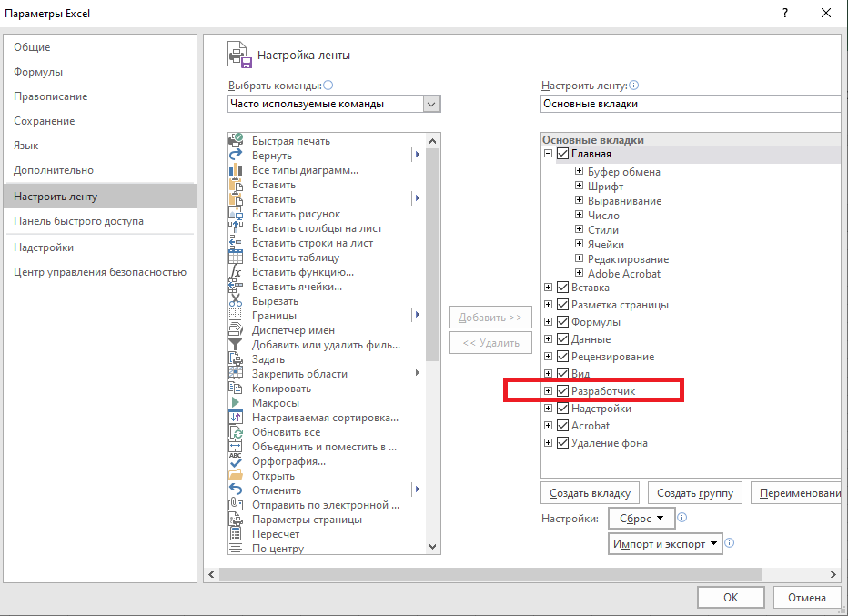Click the Настраиваемая сортировка icon
The height and width of the screenshot is (616, 848).
coord(236,418)
